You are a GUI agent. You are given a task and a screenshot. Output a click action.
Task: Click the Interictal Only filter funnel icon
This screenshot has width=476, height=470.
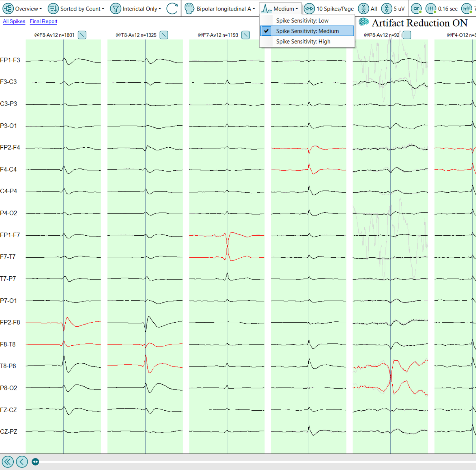click(115, 9)
